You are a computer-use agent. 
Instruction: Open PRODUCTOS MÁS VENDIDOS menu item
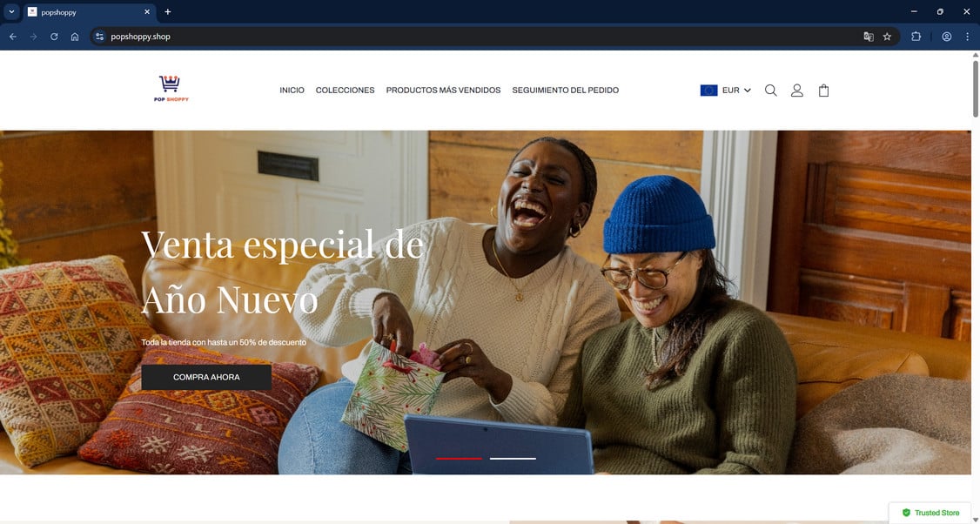pyautogui.click(x=443, y=91)
